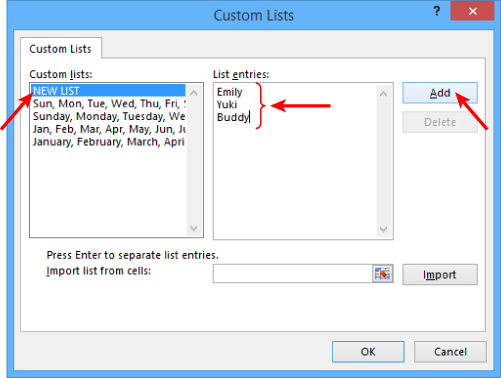Image resolution: width=501 pixels, height=378 pixels.
Task: Click the Emily entry in List entries
Action: click(229, 92)
